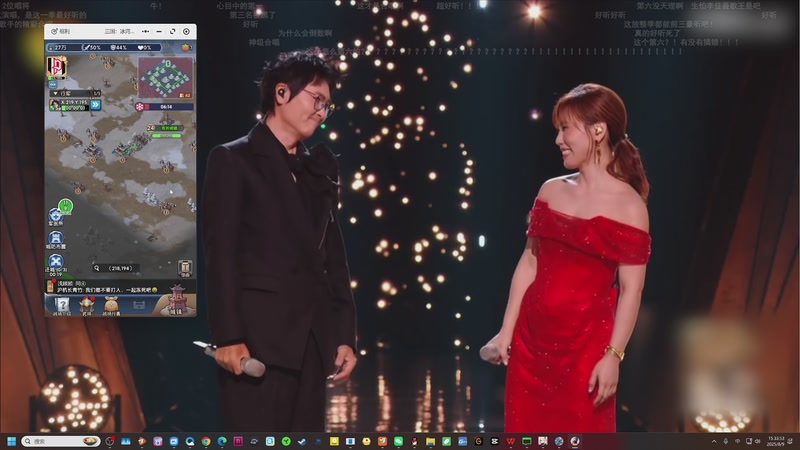
Task: Open the mini-map in the game's upper right
Action: pyautogui.click(x=165, y=77)
